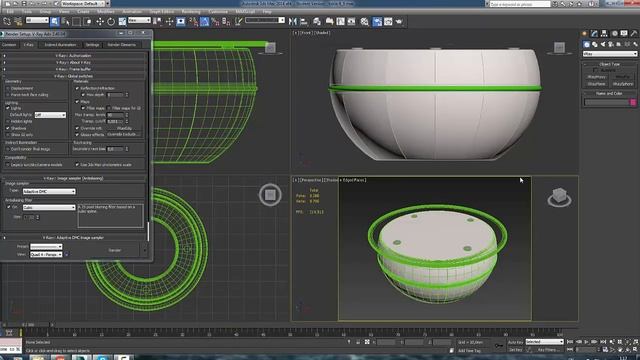Open the Create panel tab icon
640x360 pixels.
(584, 33)
